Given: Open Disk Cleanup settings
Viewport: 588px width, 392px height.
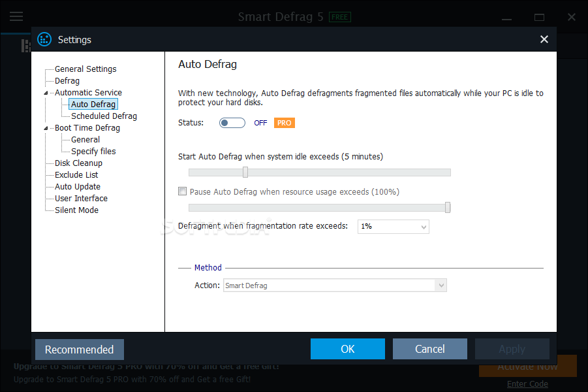Looking at the screenshot, I should coord(78,163).
